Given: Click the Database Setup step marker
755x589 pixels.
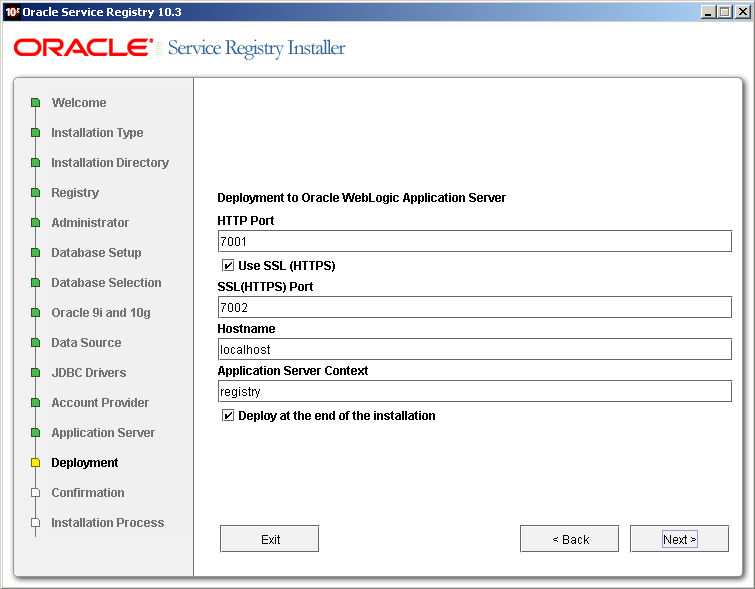Looking at the screenshot, I should coord(35,252).
